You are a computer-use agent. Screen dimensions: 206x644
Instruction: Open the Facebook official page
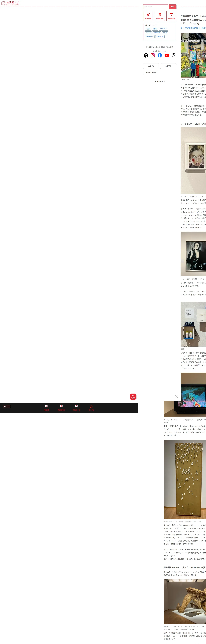coord(160,55)
